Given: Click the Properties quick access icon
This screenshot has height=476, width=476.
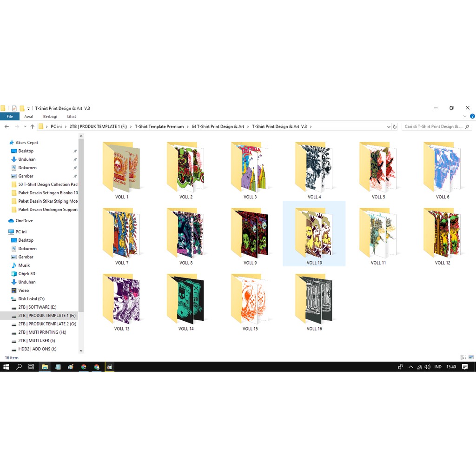Looking at the screenshot, I should pos(14,108).
